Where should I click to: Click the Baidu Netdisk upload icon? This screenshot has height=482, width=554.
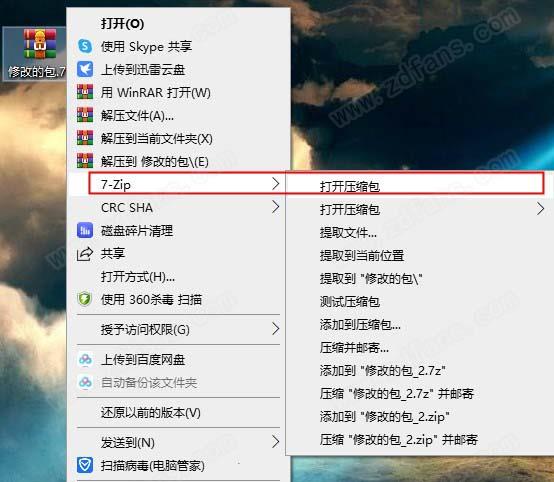tap(85, 359)
